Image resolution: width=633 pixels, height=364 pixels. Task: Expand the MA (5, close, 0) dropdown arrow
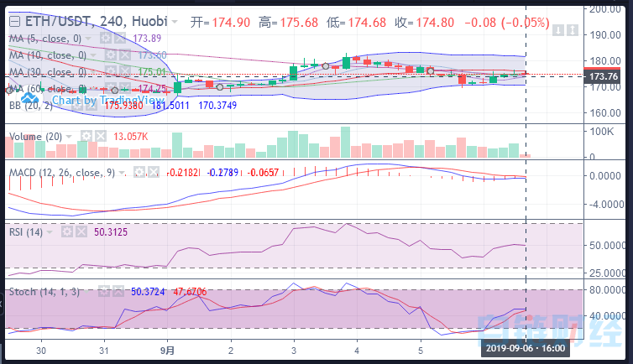click(x=88, y=39)
